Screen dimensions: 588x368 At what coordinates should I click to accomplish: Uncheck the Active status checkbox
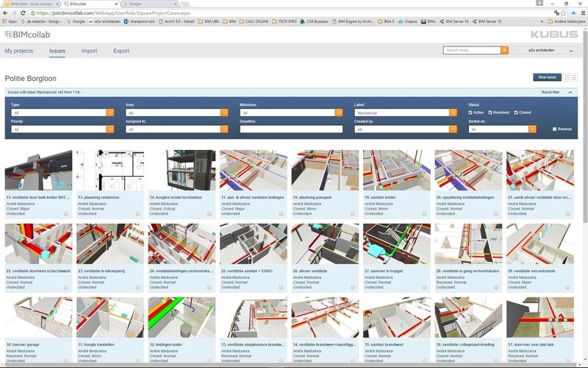pyautogui.click(x=470, y=113)
